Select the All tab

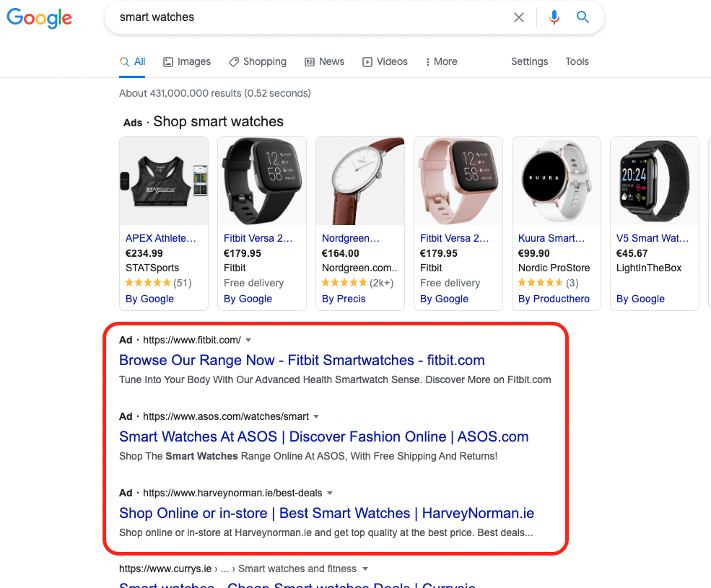[x=132, y=61]
